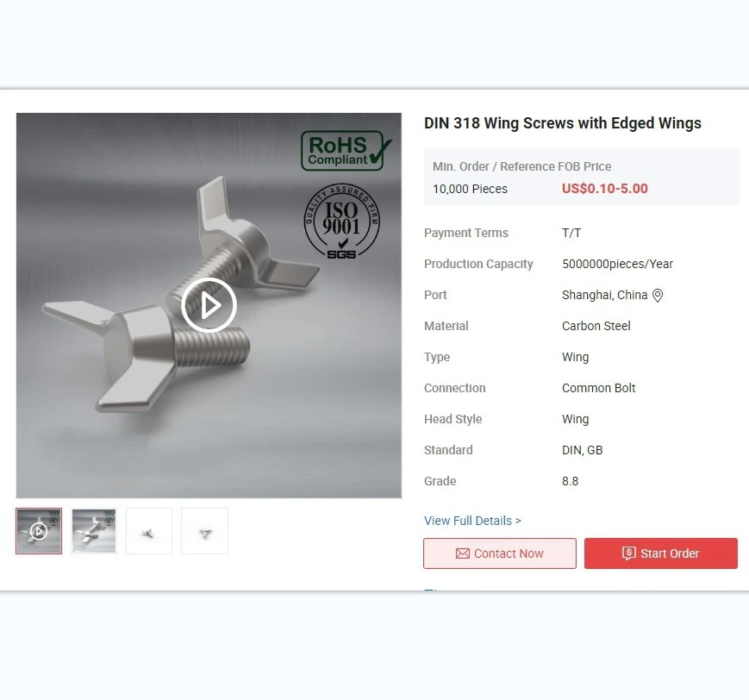Click the dollar chat icon in Start Order

pos(628,553)
